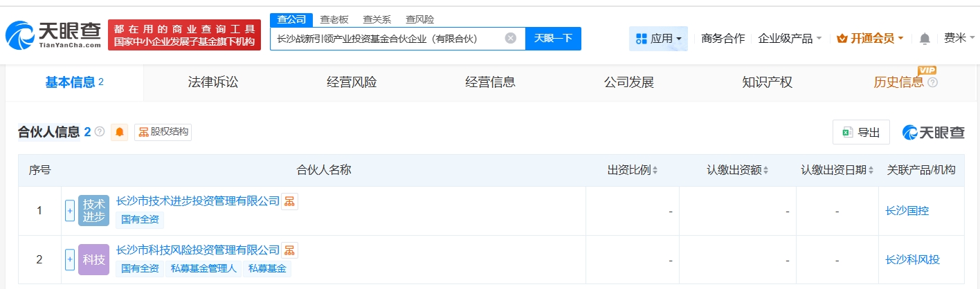Click the orange alert bell beside 合伙人信息
This screenshot has width=980, height=289.
120,132
